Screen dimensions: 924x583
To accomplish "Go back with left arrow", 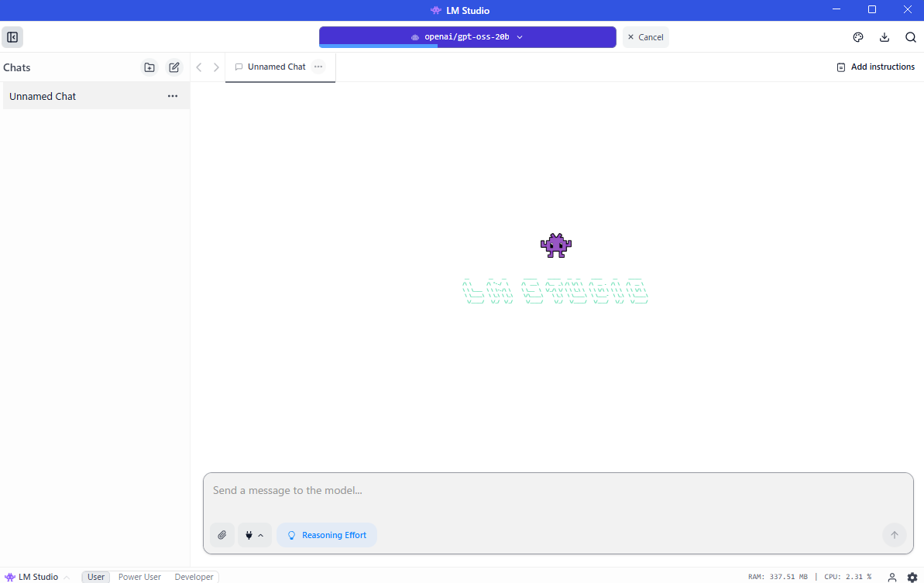I will [199, 67].
